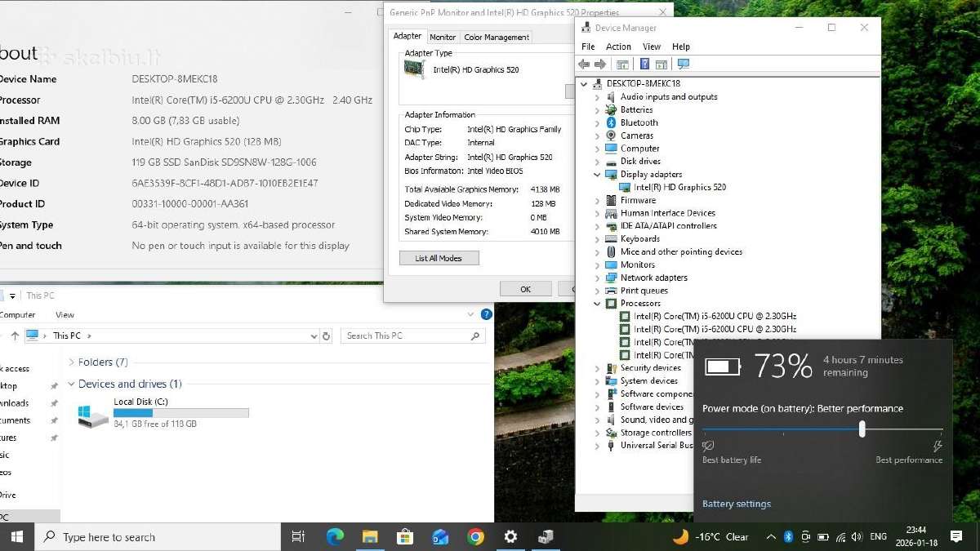Viewport: 980px width, 551px height.
Task: Click the ENG language indicator
Action: click(x=878, y=536)
